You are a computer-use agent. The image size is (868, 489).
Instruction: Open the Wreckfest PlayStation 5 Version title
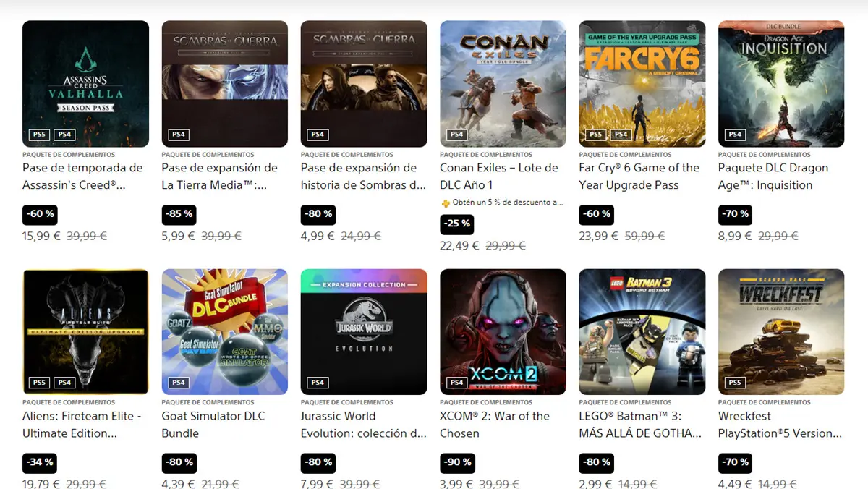(780, 425)
